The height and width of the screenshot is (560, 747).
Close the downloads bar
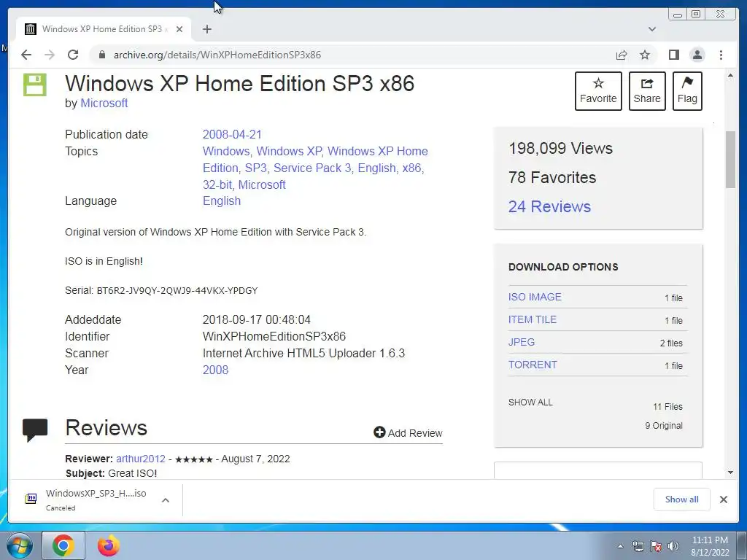tap(723, 499)
